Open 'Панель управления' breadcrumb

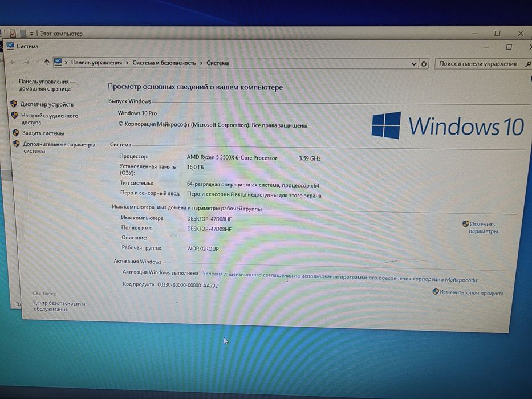point(96,63)
